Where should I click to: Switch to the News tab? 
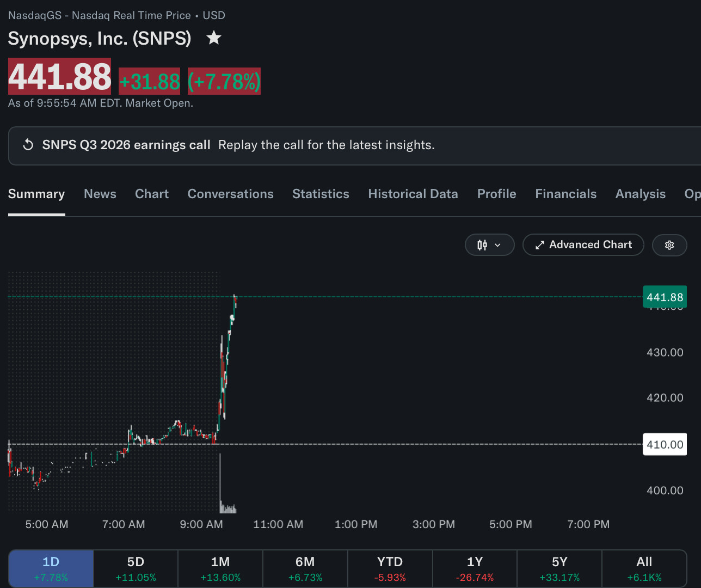click(100, 194)
